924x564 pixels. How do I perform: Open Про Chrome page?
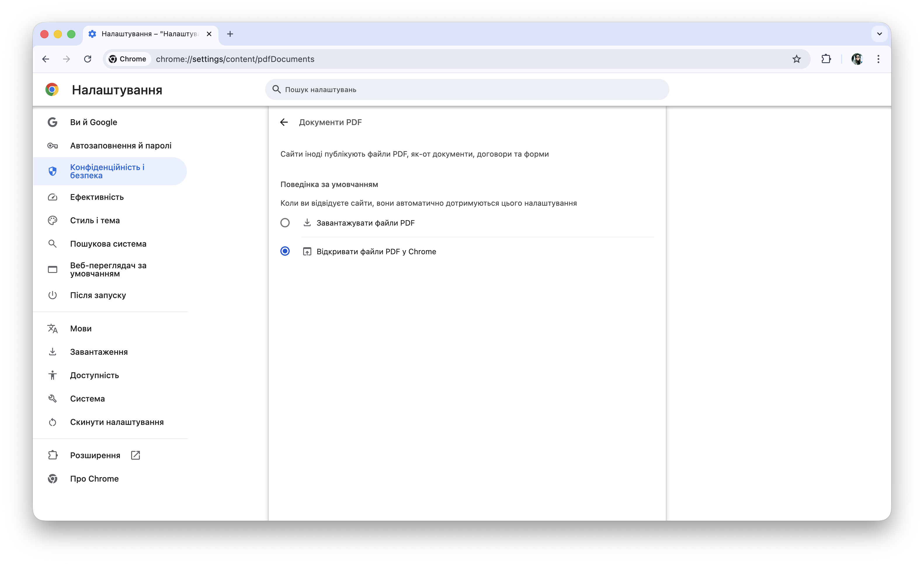click(x=94, y=479)
